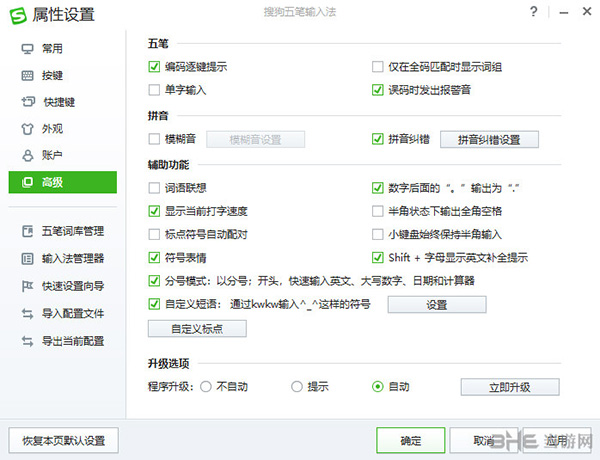This screenshot has width=600, height=460.
Task: Click 恢复本页默认设置 button
Action: pos(64,440)
